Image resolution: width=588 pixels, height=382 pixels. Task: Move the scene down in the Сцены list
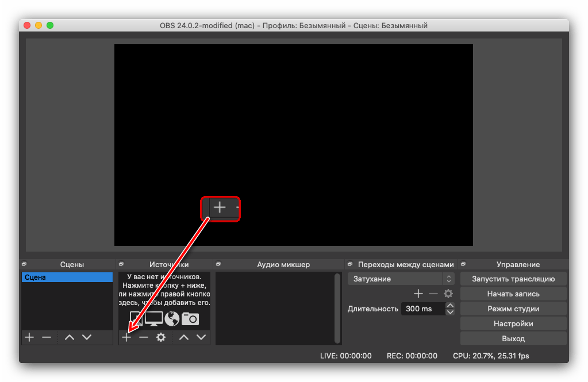point(87,337)
